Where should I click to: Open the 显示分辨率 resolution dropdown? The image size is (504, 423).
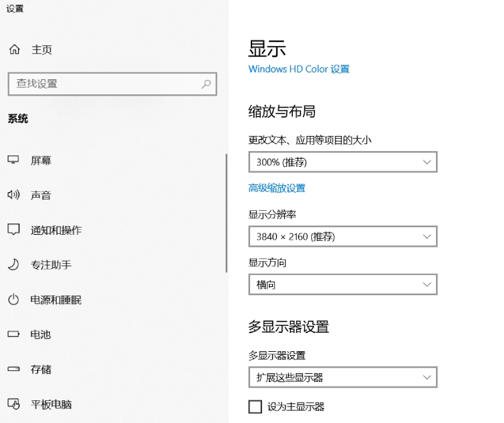(x=343, y=236)
